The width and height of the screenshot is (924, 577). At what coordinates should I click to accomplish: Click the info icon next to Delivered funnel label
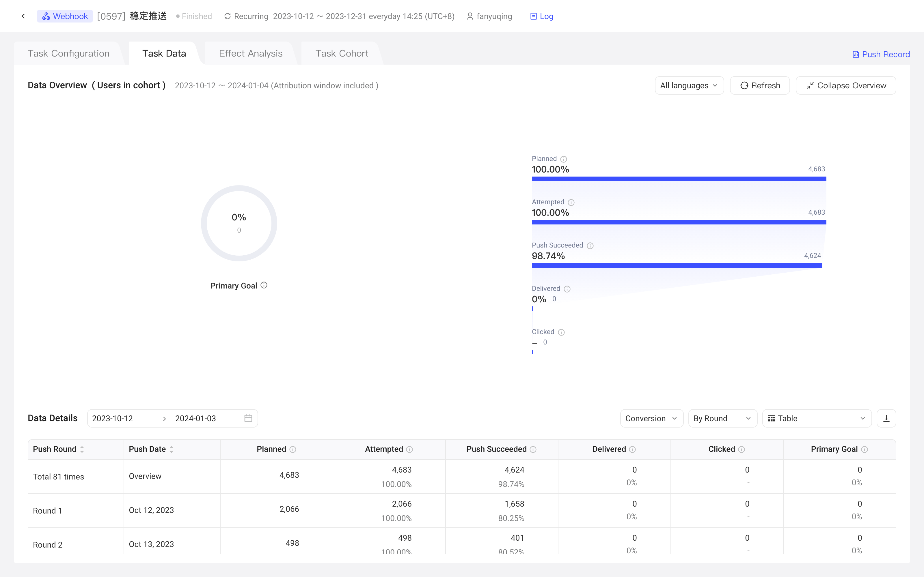click(567, 289)
